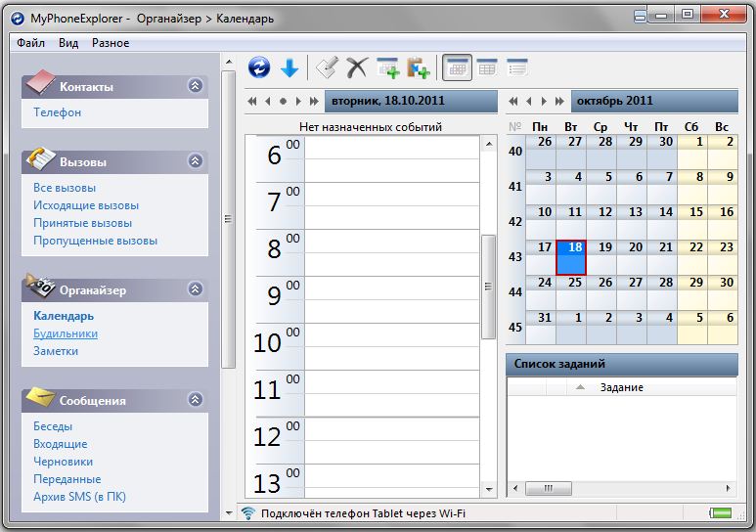Screen dimensions: 756x532
Task: Click the day view scroll up arrow
Action: pos(488,144)
